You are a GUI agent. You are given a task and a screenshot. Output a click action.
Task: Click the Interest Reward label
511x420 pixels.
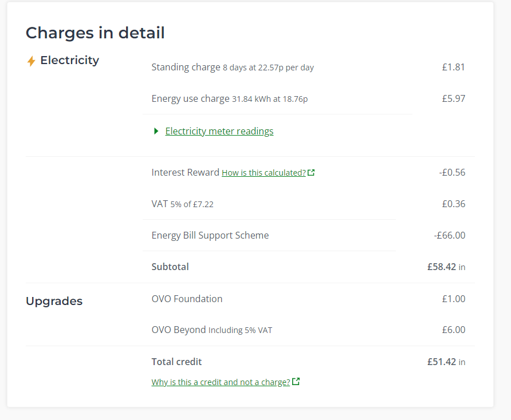click(185, 173)
